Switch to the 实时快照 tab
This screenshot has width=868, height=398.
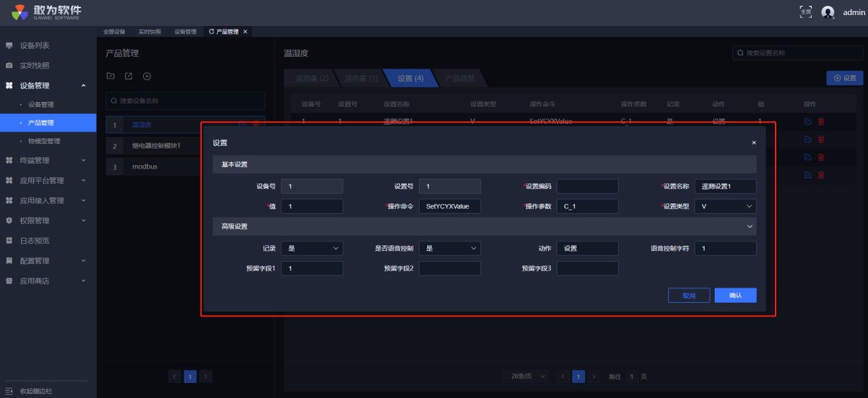coord(149,32)
